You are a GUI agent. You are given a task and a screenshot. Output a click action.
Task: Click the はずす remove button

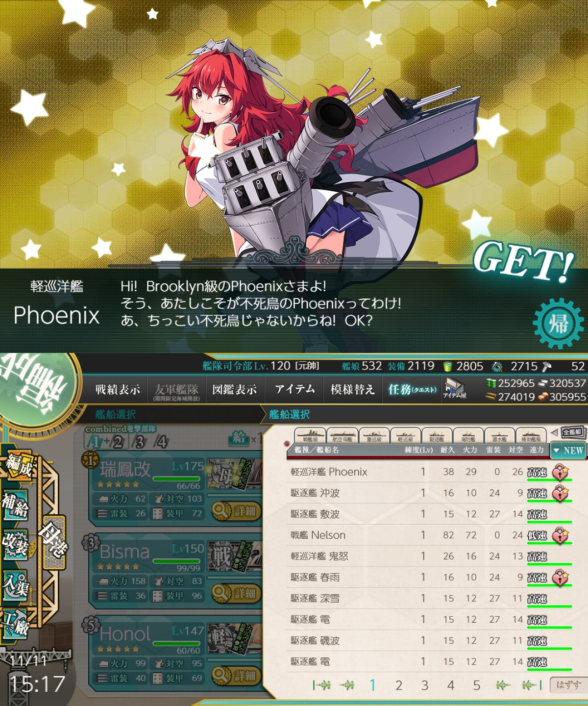pyautogui.click(x=568, y=685)
